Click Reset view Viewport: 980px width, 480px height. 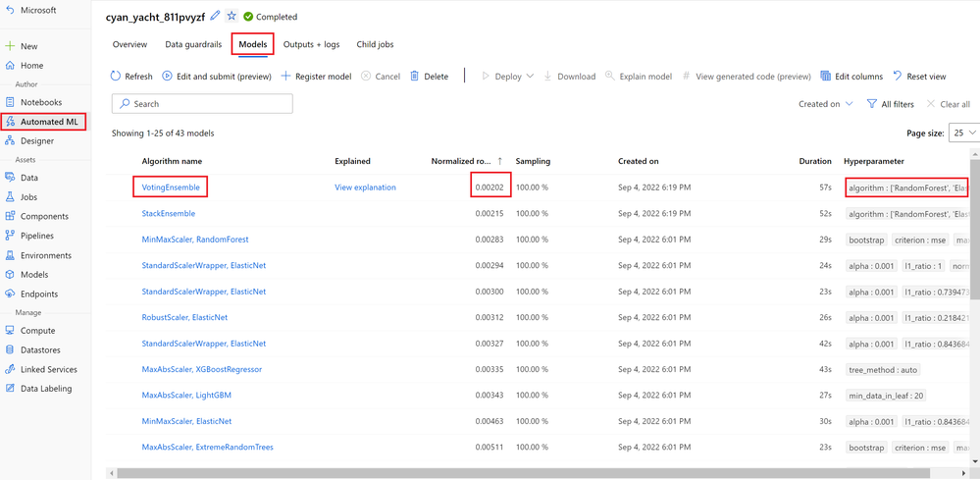919,77
